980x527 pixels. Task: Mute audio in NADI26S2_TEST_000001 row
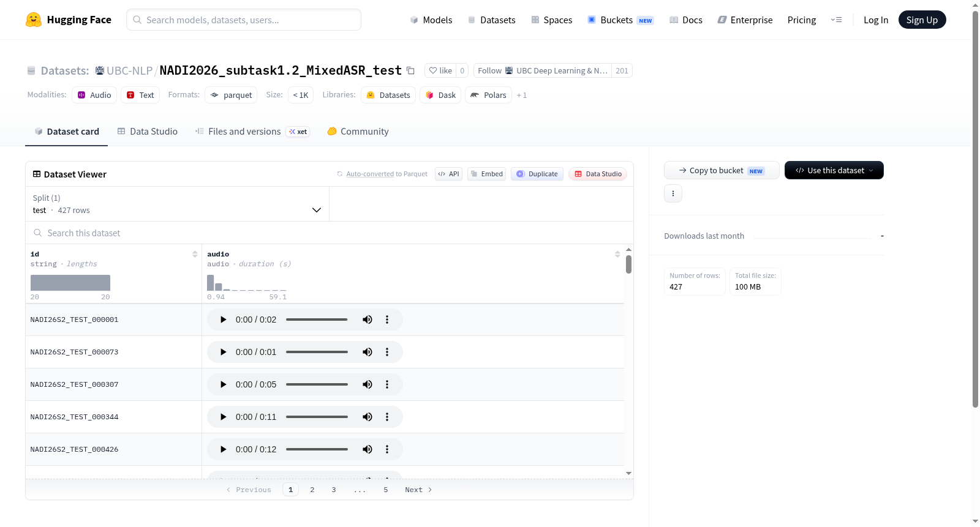click(x=367, y=320)
